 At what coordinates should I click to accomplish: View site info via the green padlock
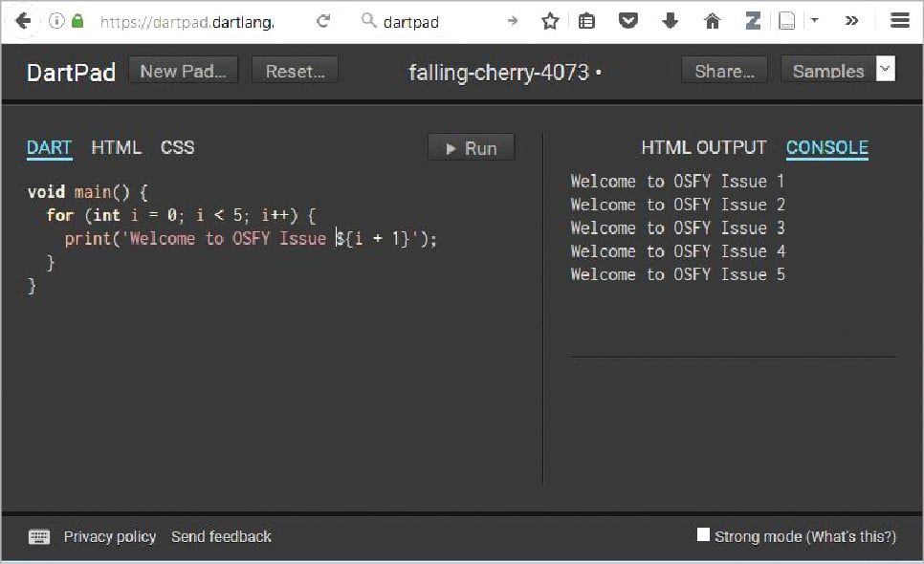pos(77,21)
